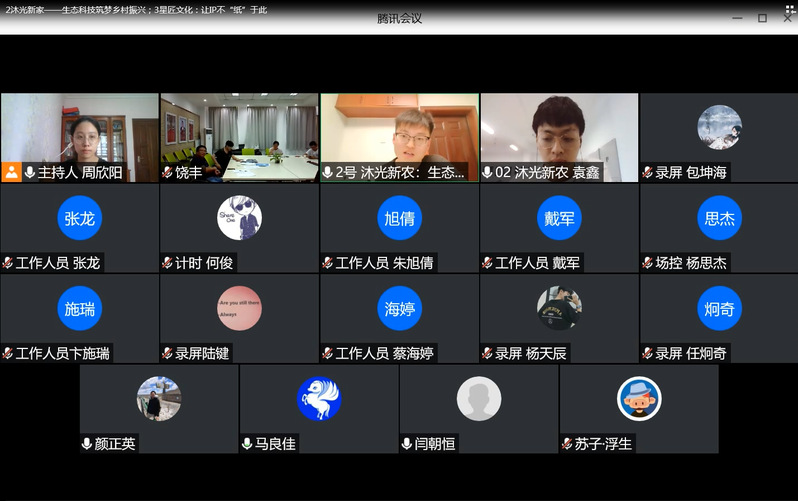Click the 腾讯会议 title in the title bar
This screenshot has height=501, width=798.
coord(399,18)
